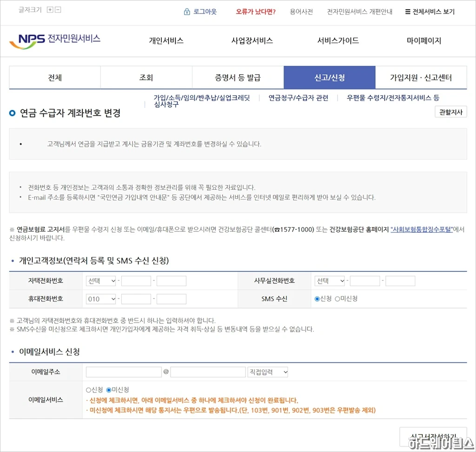
Task: Open the 서비스가이드 main menu
Action: [x=338, y=41]
